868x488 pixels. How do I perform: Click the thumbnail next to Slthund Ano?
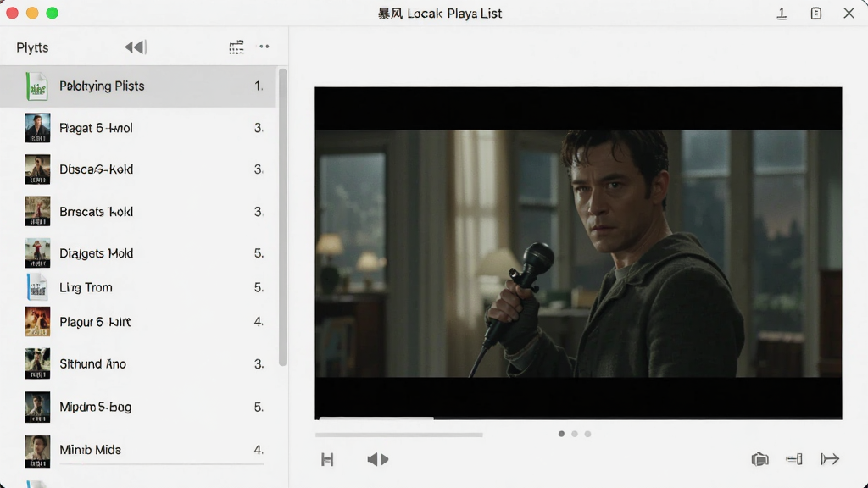click(x=37, y=363)
